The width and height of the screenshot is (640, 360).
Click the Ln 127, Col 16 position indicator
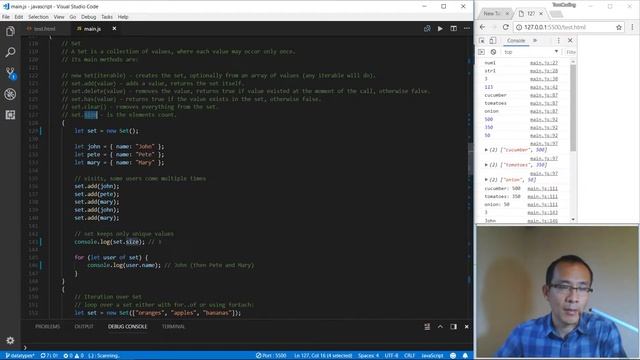[x=323, y=356]
